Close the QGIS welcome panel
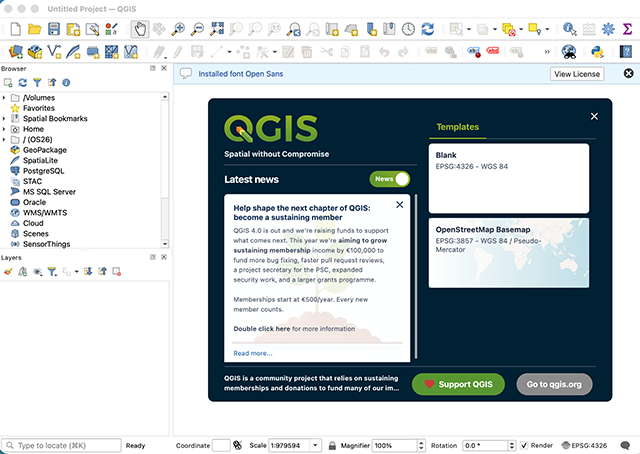This screenshot has height=454, width=640. [x=594, y=116]
